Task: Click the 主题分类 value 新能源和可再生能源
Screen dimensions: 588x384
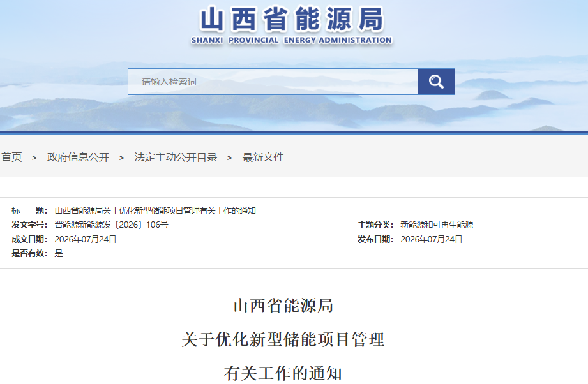Action: pyautogui.click(x=437, y=225)
